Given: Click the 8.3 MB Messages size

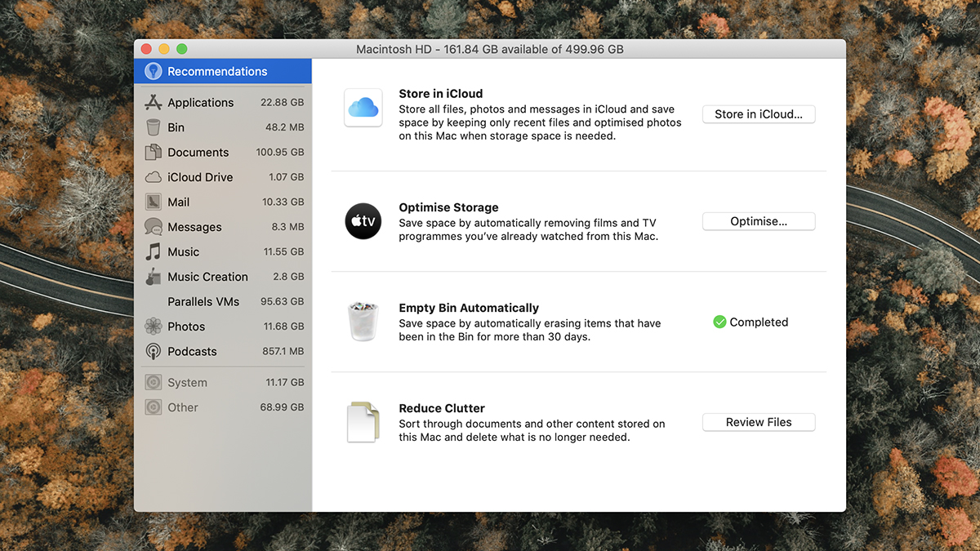Looking at the screenshot, I should tap(287, 227).
